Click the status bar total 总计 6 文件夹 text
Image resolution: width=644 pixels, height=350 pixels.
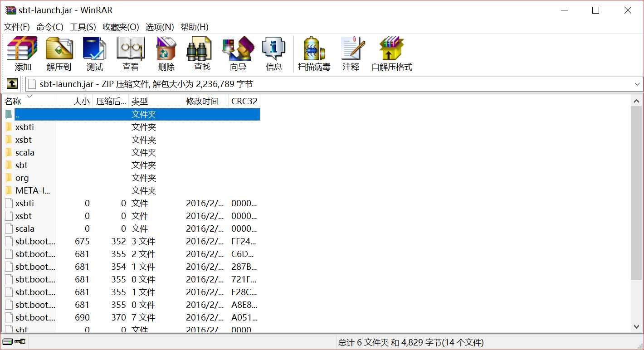point(411,342)
